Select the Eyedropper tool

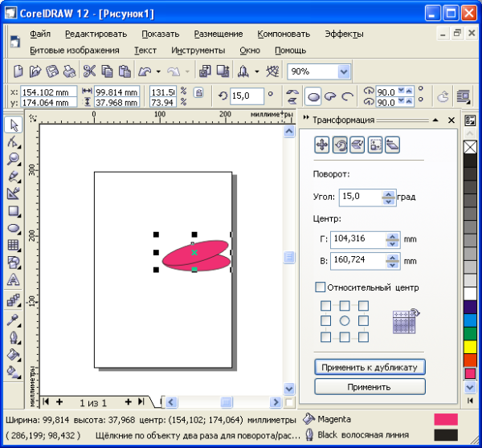pos(13,317)
